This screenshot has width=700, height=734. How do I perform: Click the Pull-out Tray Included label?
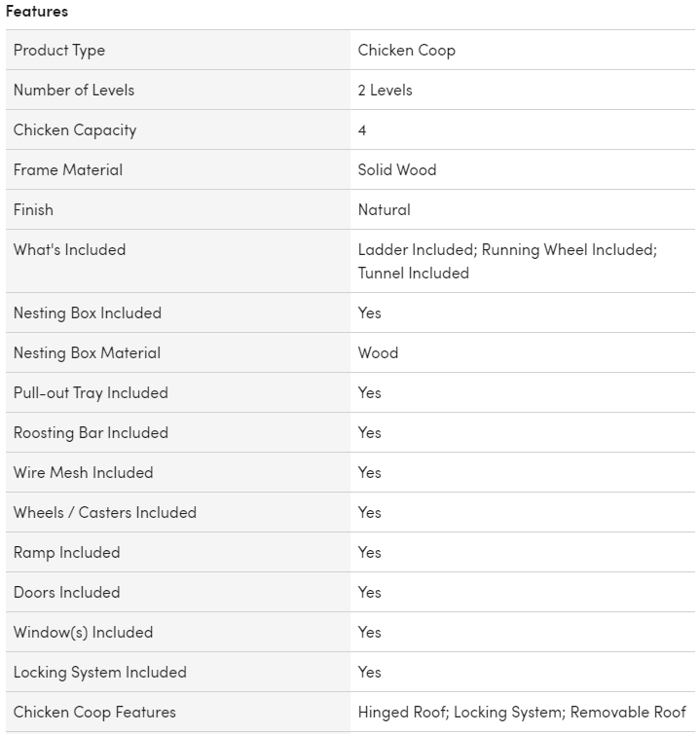tap(91, 392)
